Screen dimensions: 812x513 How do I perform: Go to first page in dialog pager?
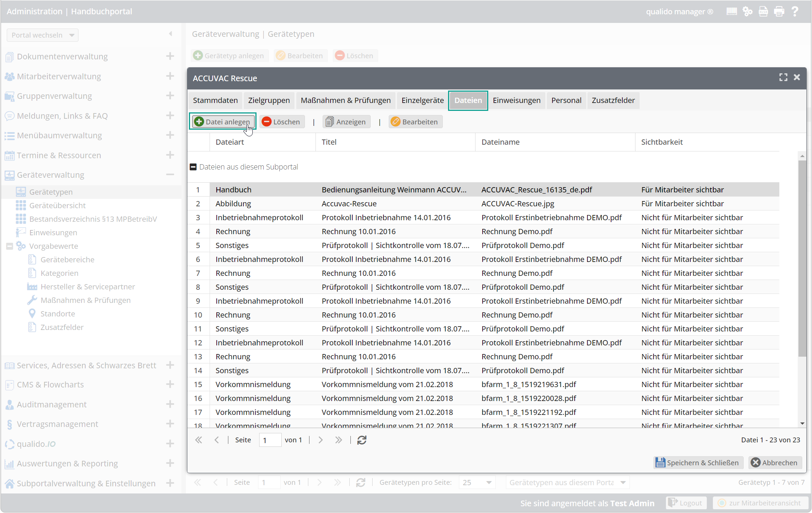coord(199,440)
